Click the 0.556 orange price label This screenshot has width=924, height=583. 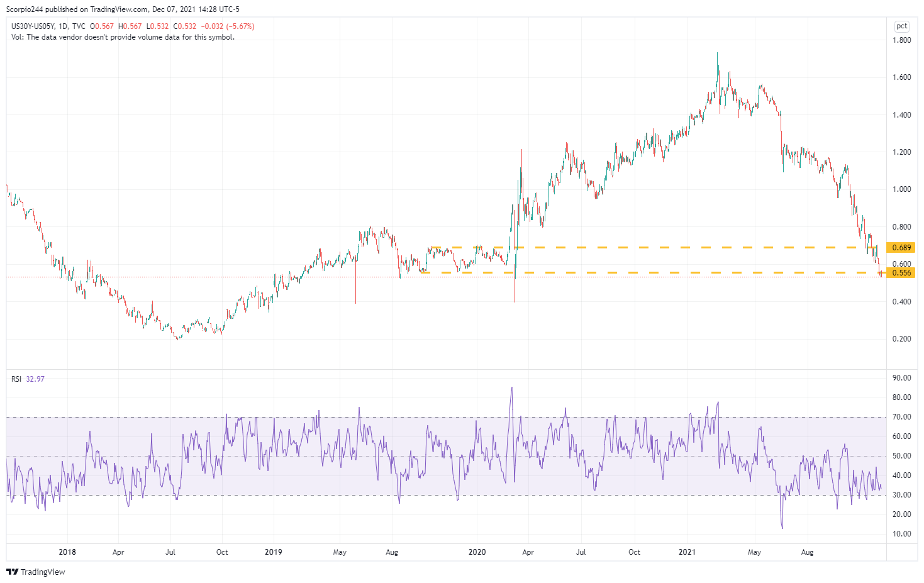(901, 273)
